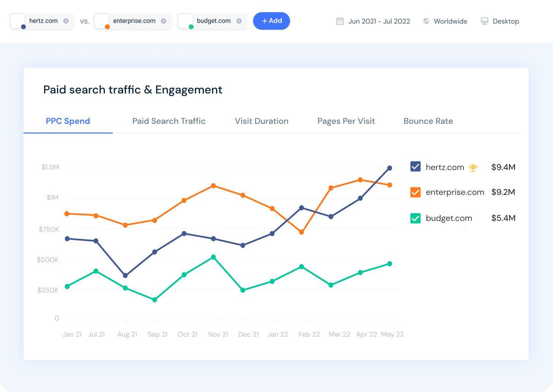Image resolution: width=553 pixels, height=392 pixels.
Task: Remove enterprise.com using its X icon
Action: click(164, 21)
